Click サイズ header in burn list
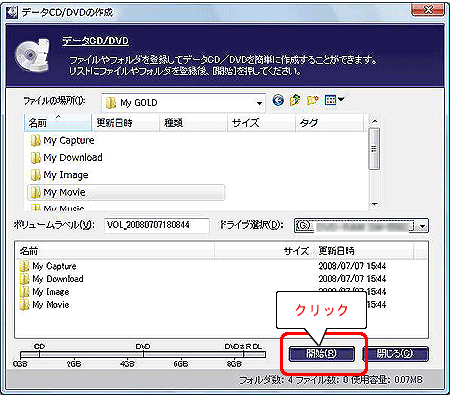Image resolution: width=450 pixels, height=396 pixels. click(264, 251)
